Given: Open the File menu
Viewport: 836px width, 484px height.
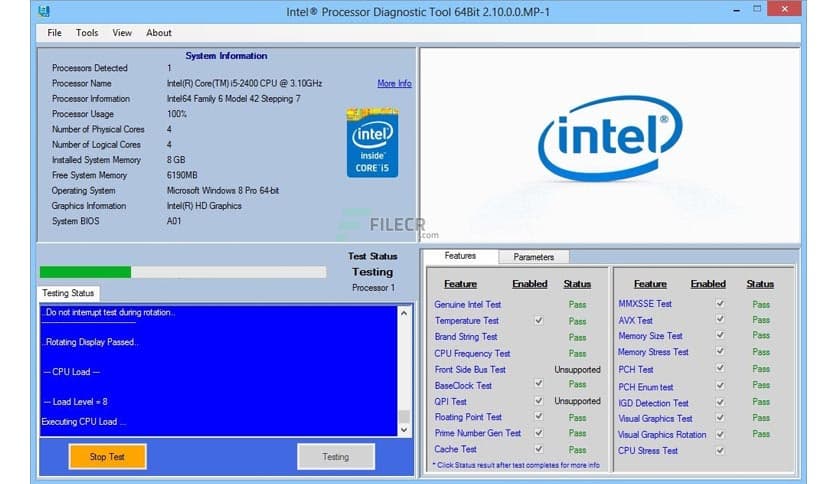Looking at the screenshot, I should pyautogui.click(x=54, y=33).
